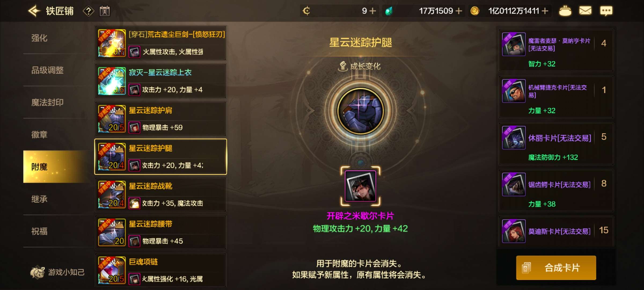
Task: Select the 星云迷踪战靴 equipment entry
Action: [160, 195]
